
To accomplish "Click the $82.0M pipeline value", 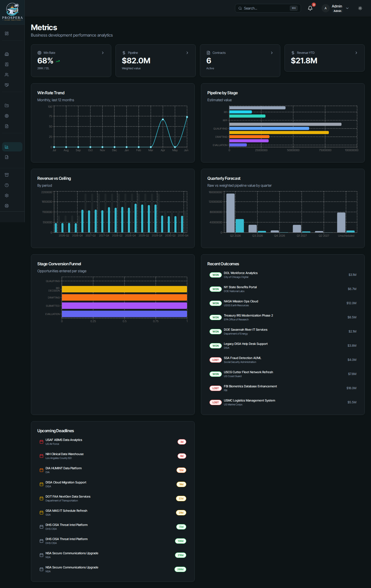I will click(x=136, y=61).
